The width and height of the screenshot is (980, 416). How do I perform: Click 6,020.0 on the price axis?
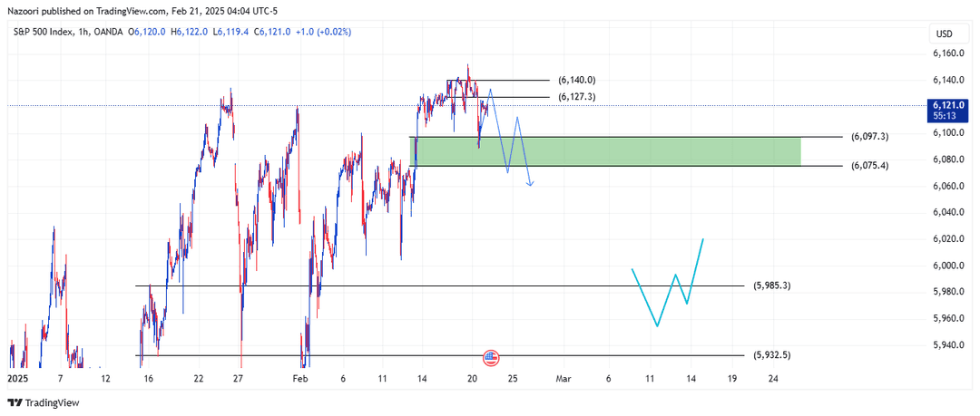tap(948, 239)
